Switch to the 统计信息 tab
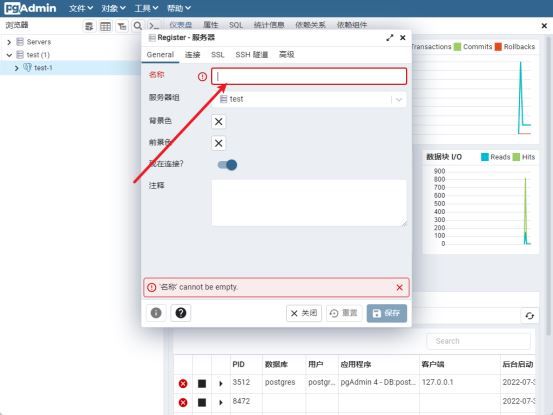 (x=269, y=25)
